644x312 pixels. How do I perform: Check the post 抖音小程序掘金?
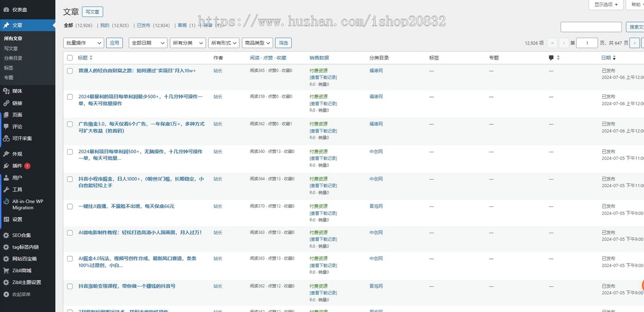point(70,179)
